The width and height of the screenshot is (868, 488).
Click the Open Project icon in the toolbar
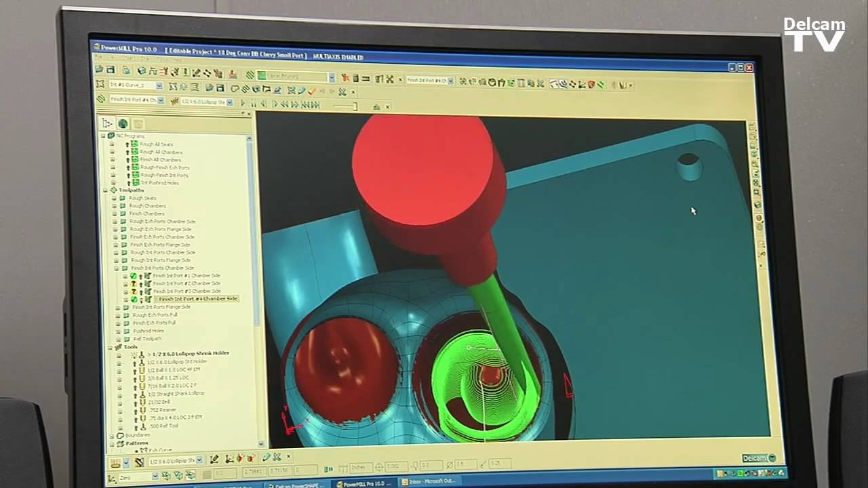pos(99,70)
